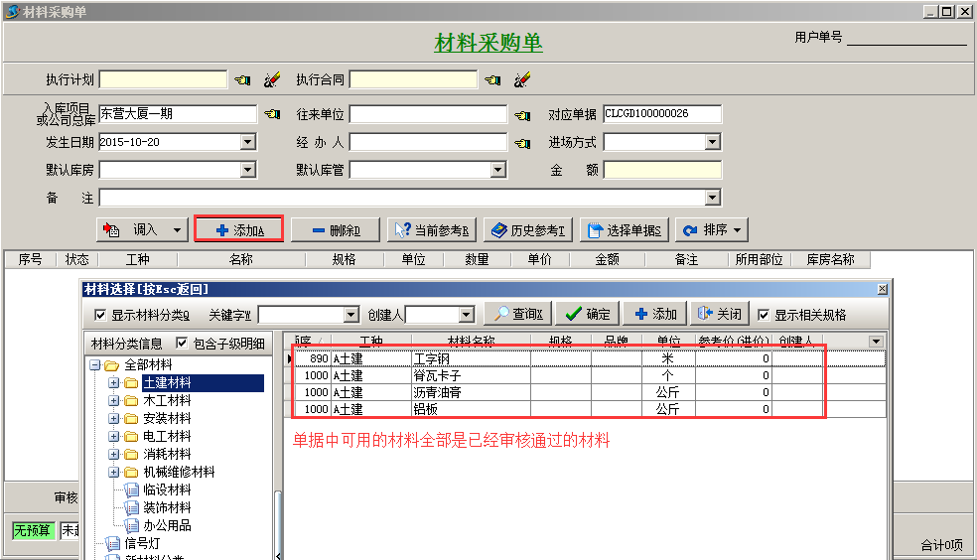
Task: Click the 历史参考 toolbar button
Action: click(528, 230)
